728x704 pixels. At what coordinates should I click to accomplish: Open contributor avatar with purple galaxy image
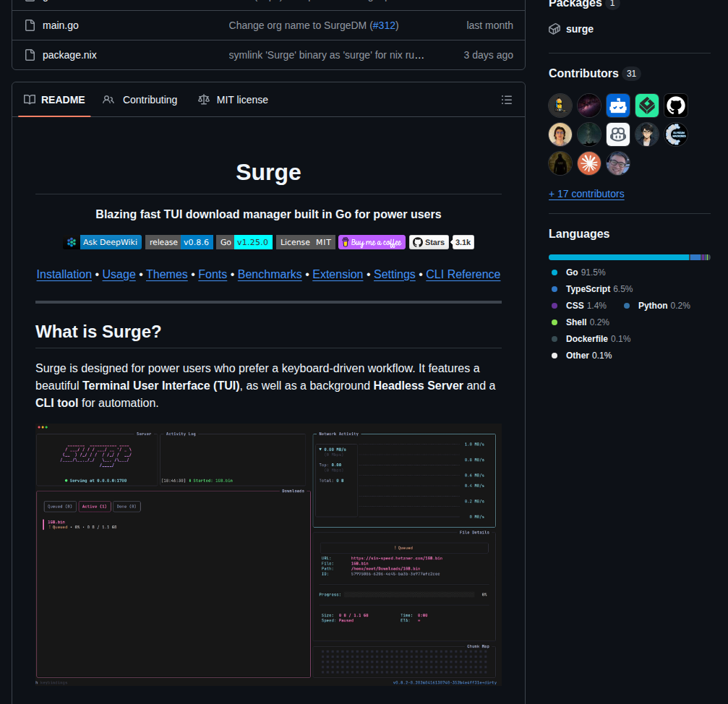click(x=588, y=106)
